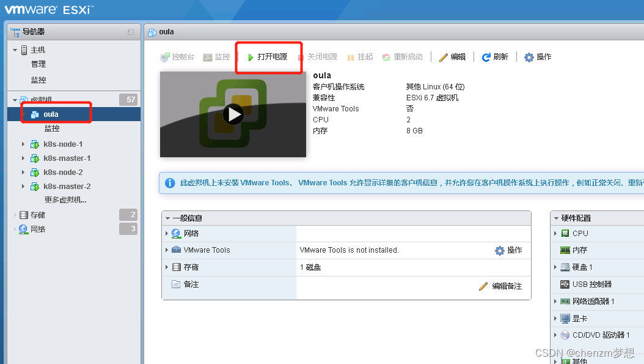This screenshot has width=644, height=364.
Task: Collapse the 虚拟机 virtual machines tree node
Action: pyautogui.click(x=15, y=100)
